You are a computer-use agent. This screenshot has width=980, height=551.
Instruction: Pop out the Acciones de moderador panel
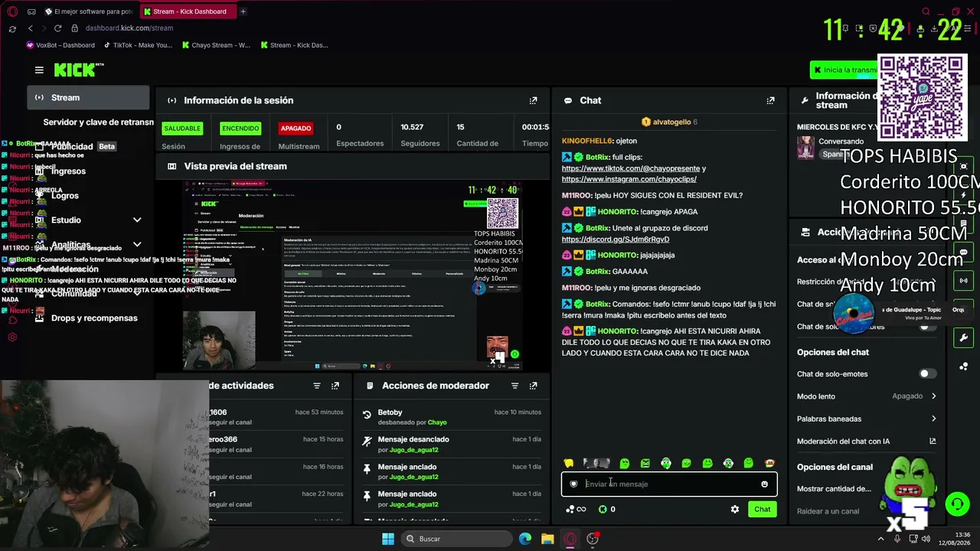[x=533, y=386]
